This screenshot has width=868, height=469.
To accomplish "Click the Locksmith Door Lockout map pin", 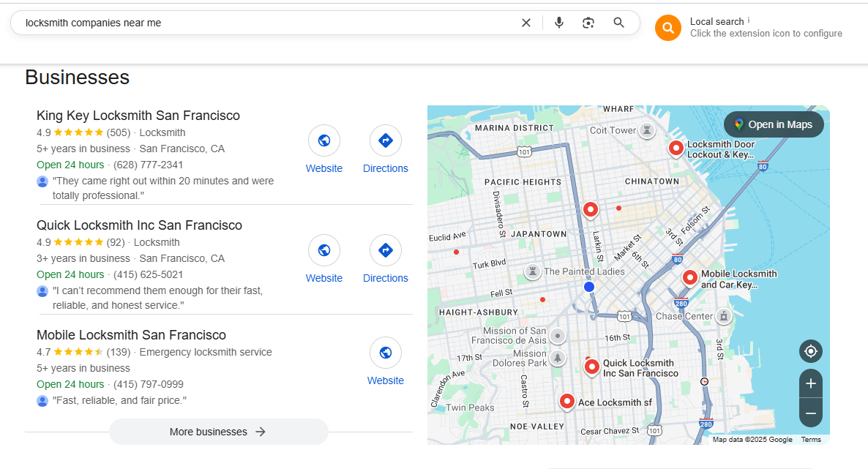I will click(x=676, y=148).
